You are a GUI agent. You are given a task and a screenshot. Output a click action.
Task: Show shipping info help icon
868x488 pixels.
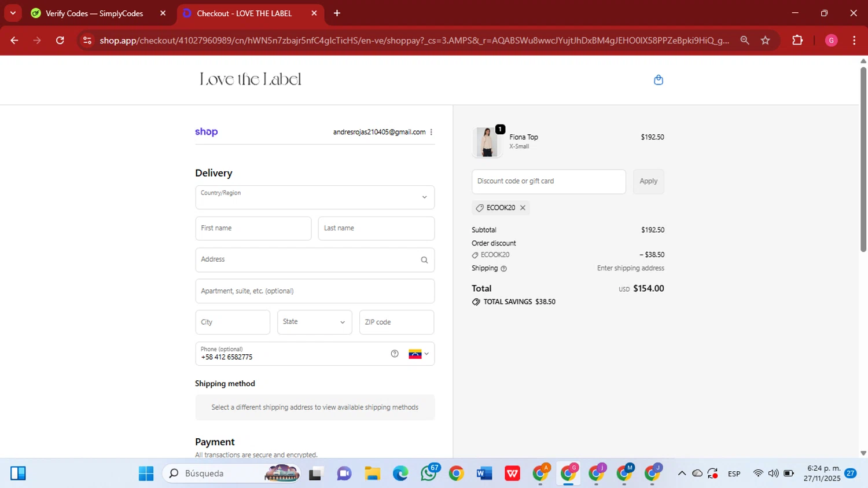(503, 269)
